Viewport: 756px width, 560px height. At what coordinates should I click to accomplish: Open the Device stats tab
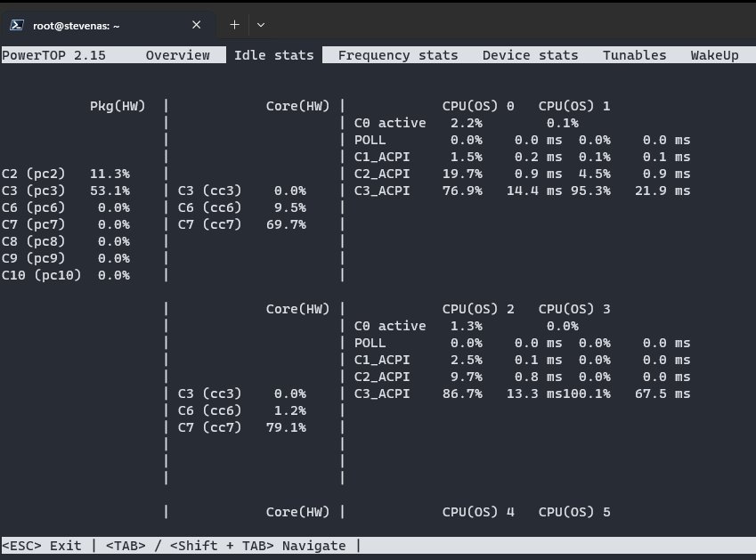(x=531, y=55)
